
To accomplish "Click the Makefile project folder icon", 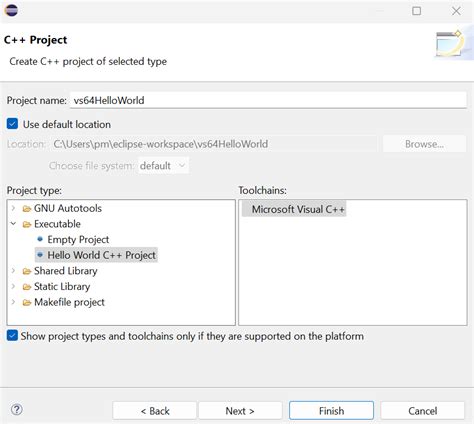I will tap(27, 303).
